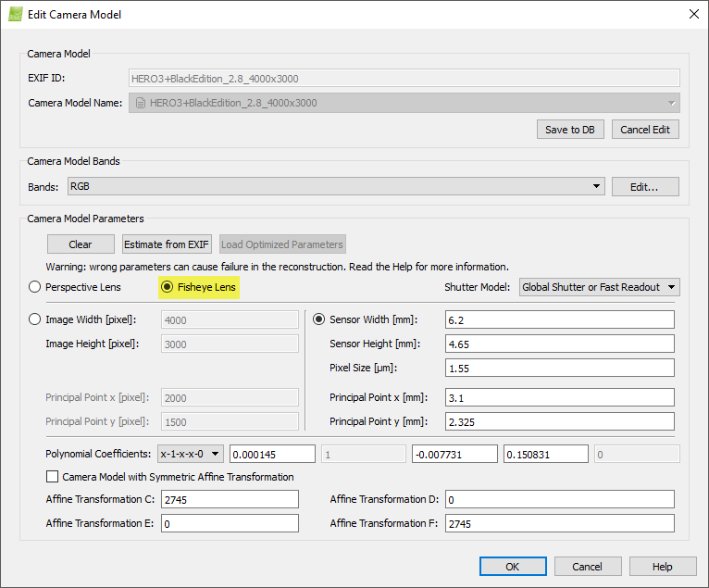
Task: Click the Pixel Size field showing 1.55
Action: point(558,369)
